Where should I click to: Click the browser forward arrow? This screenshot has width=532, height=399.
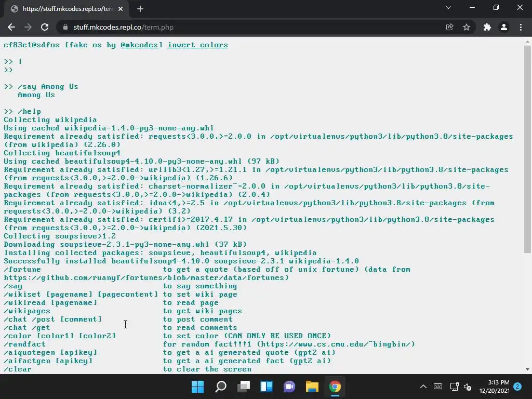tap(28, 27)
